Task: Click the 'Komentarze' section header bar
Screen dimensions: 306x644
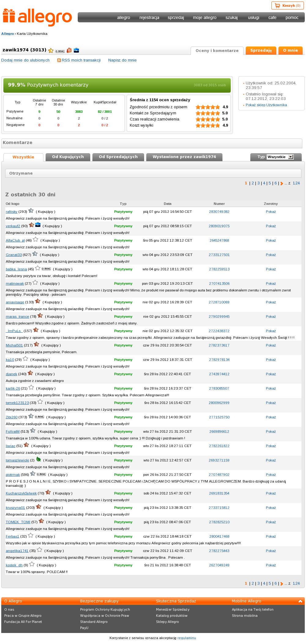Action: [152, 143]
